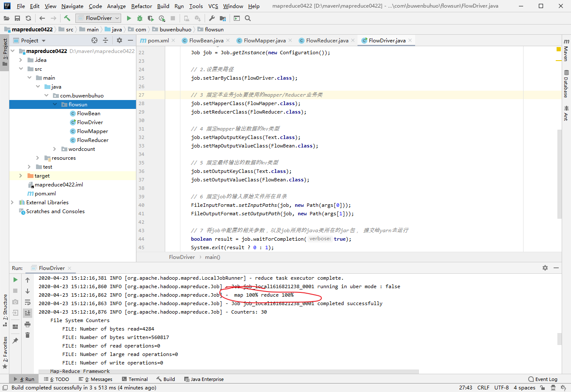Collapse the src folder
The height and width of the screenshot is (392, 571).
(21, 69)
